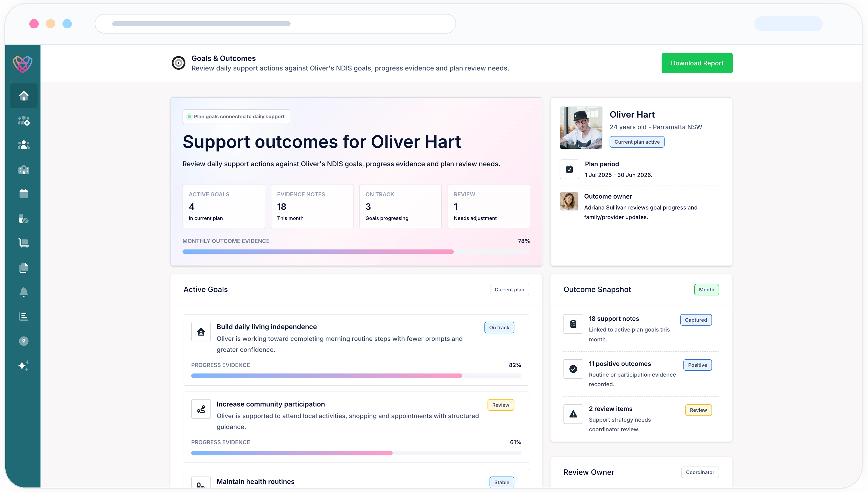Click the Positive badge
Viewport: 868px width, 492px height.
[x=697, y=365]
